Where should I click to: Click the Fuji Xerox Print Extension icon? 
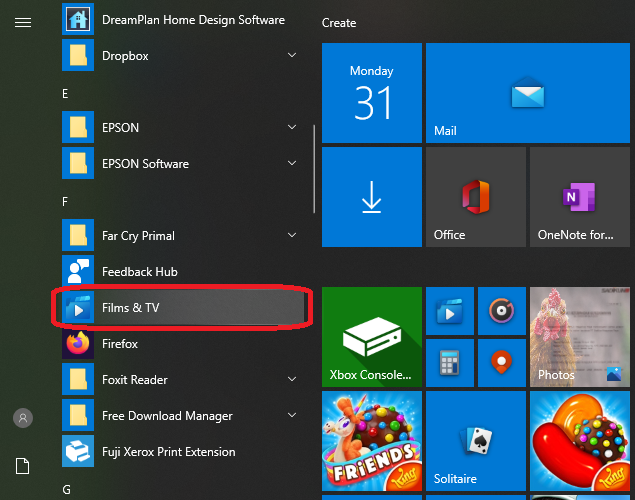pos(78,451)
